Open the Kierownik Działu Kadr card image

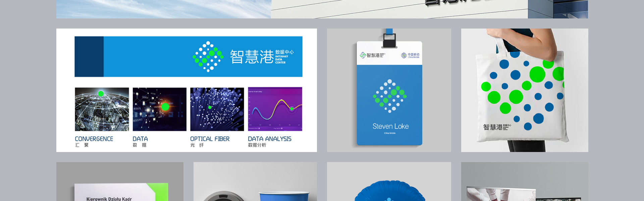click(120, 182)
